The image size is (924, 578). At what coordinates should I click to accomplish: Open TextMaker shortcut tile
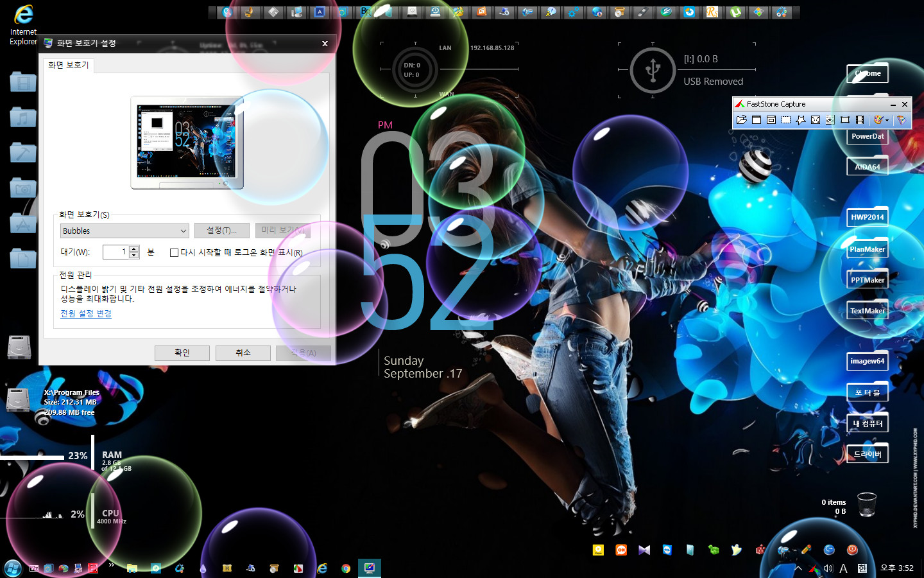[868, 311]
